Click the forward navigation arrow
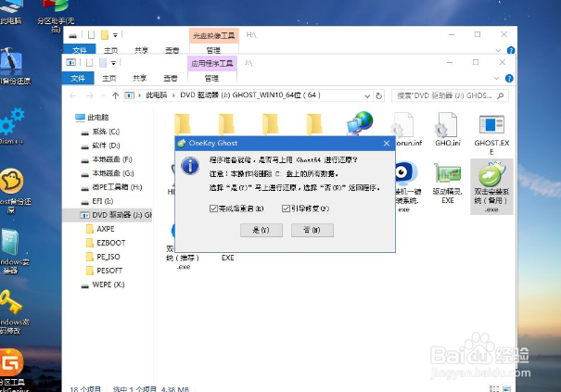Image resolution: width=561 pixels, height=392 pixels. pos(90,95)
